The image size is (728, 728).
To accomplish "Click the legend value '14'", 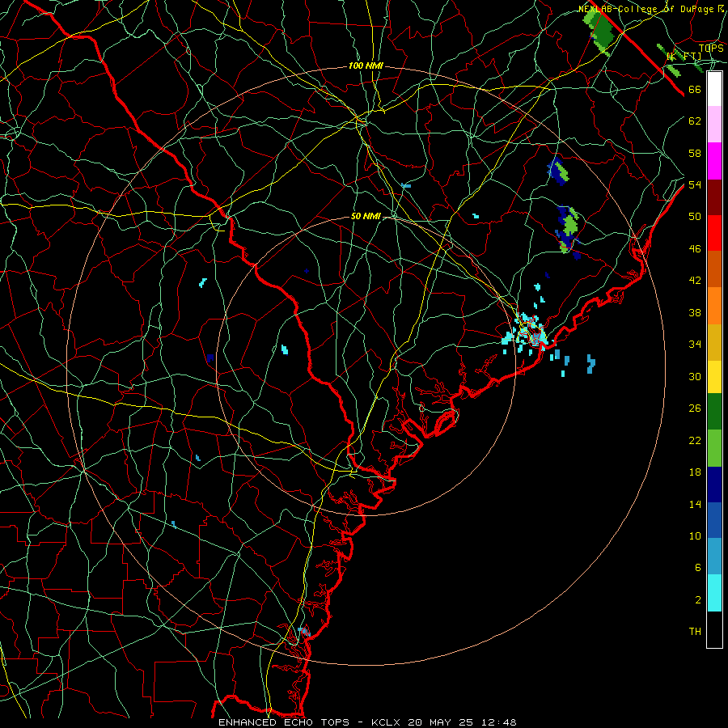I will 695,504.
